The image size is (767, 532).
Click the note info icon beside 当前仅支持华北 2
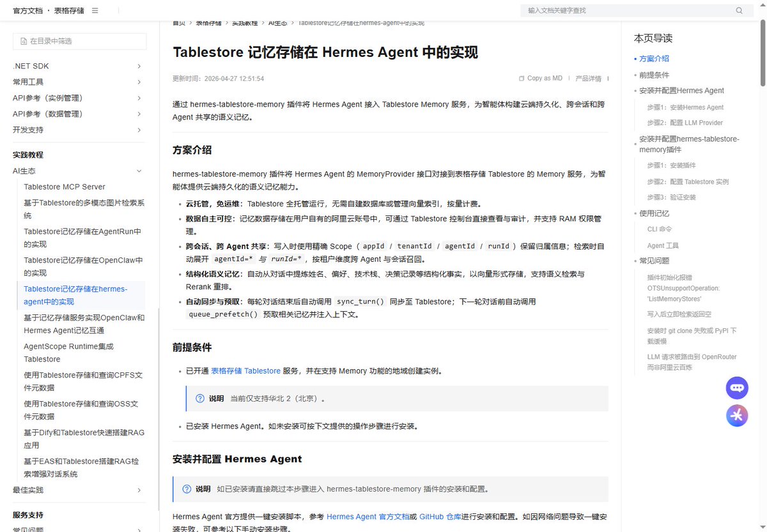tap(200, 399)
